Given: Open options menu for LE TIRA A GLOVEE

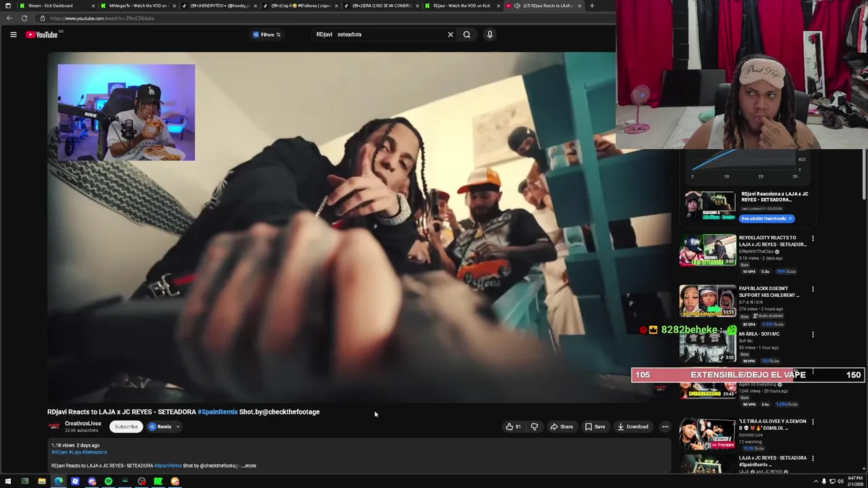Looking at the screenshot, I should [813, 422].
